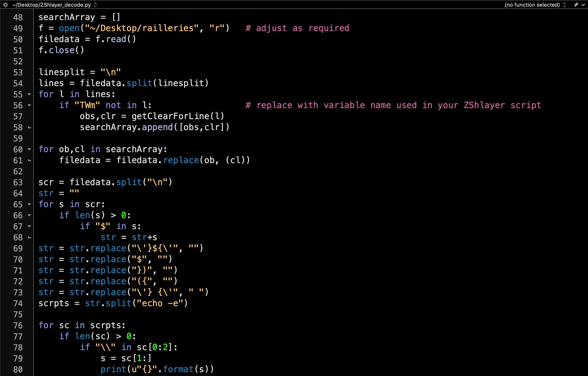The height and width of the screenshot is (376, 588).
Task: Click line number 49 in the gutter
Action: (18, 28)
